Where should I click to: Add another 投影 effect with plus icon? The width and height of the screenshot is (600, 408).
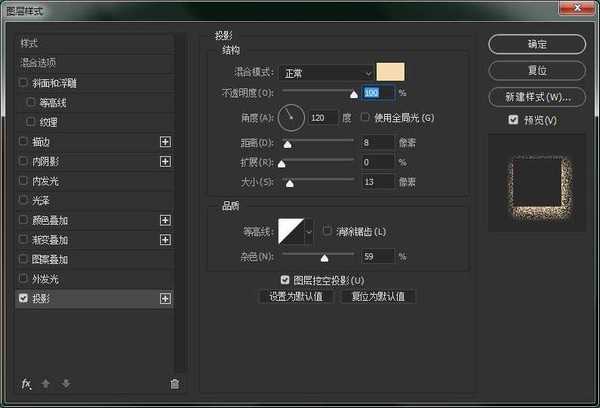click(x=165, y=299)
